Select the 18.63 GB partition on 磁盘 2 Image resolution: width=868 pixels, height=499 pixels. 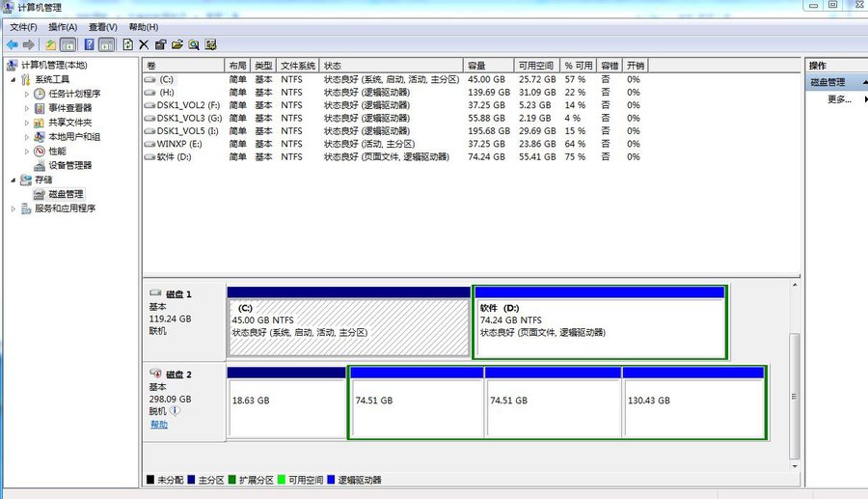[286, 402]
